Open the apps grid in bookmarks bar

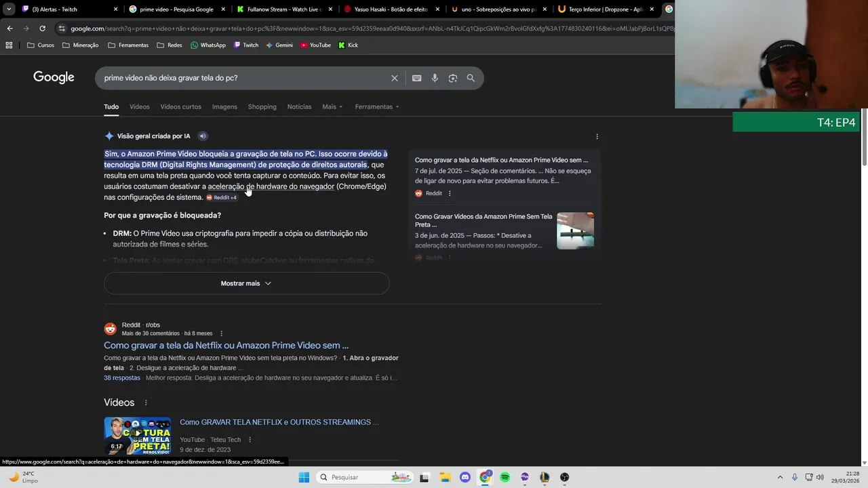pos(9,45)
